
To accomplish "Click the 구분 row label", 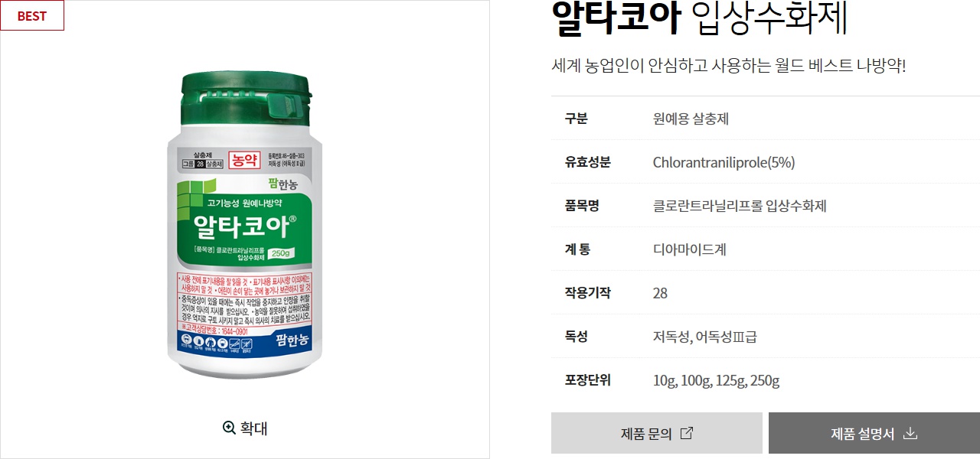I will point(577,119).
